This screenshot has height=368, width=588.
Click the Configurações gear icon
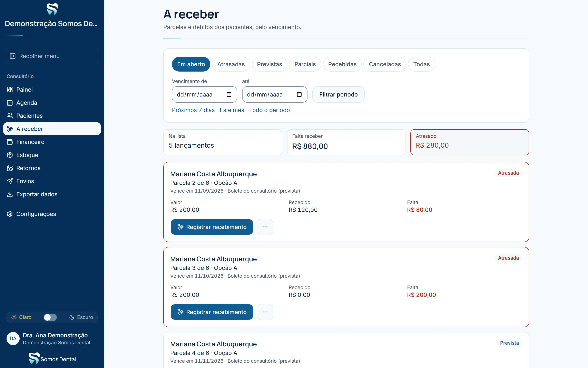10,214
